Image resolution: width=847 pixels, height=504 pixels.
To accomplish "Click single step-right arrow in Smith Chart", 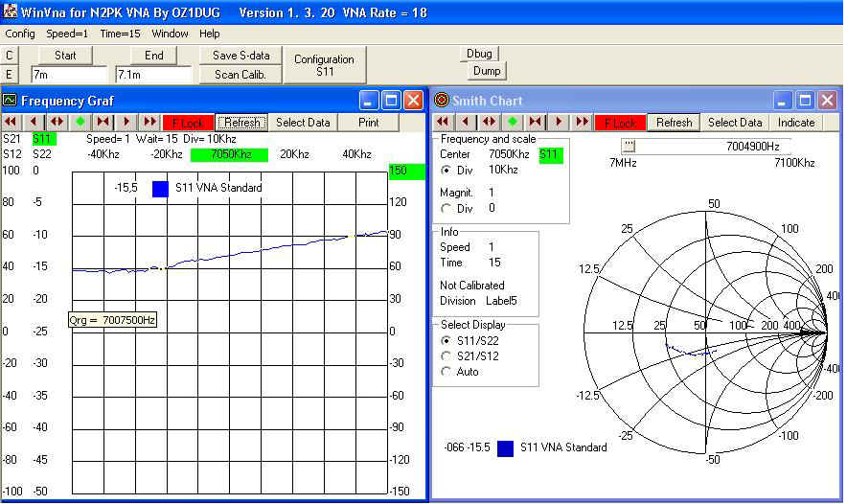I will [559, 122].
